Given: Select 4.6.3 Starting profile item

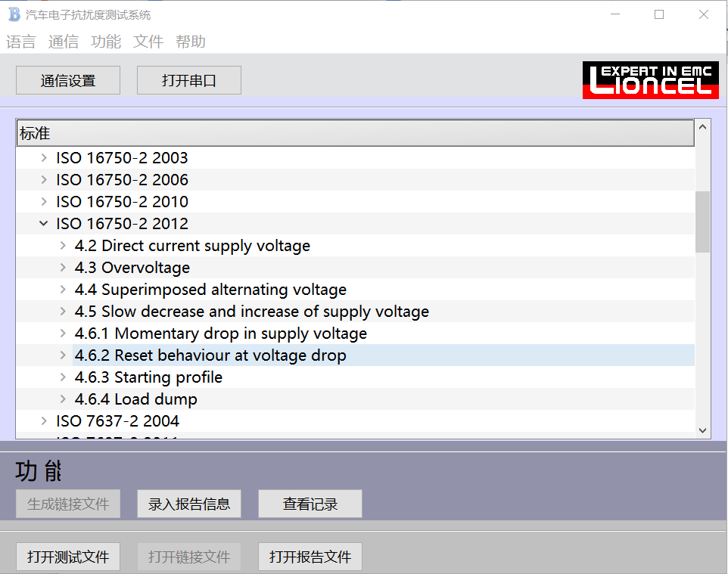Looking at the screenshot, I should [148, 377].
